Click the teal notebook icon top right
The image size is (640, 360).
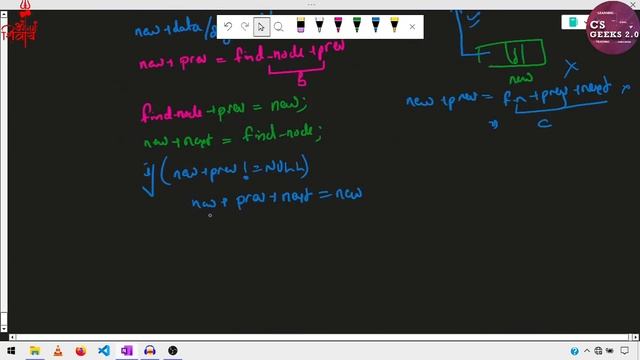[x=573, y=22]
